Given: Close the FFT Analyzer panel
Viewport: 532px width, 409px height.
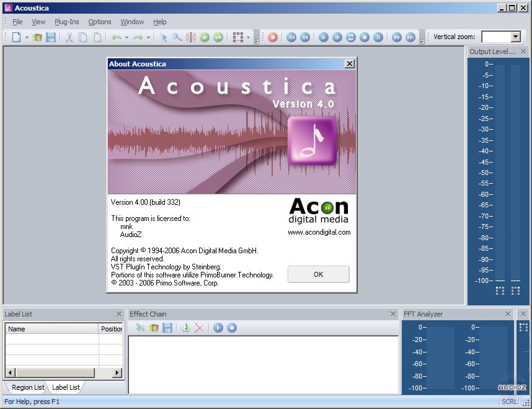Looking at the screenshot, I should point(508,313).
